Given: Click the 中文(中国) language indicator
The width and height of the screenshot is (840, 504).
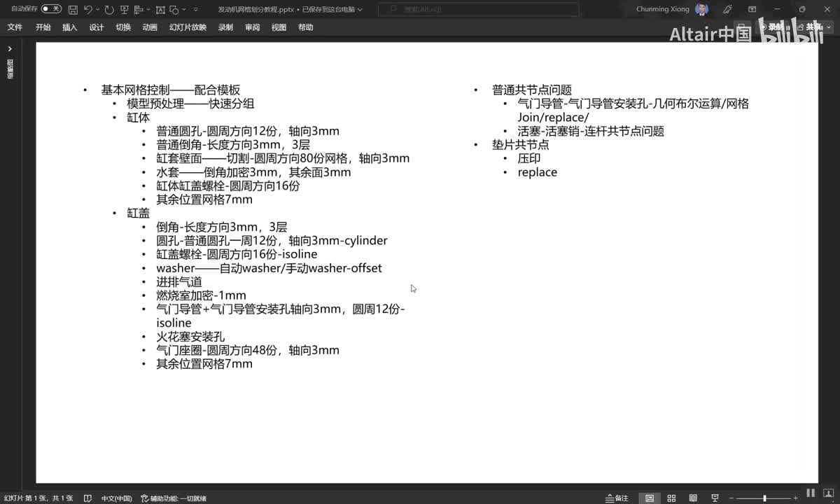Looking at the screenshot, I should pyautogui.click(x=116, y=498).
